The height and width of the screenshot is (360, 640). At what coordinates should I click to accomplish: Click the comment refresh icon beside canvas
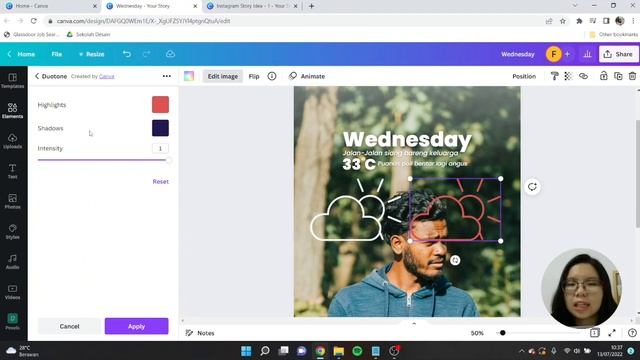(532, 187)
